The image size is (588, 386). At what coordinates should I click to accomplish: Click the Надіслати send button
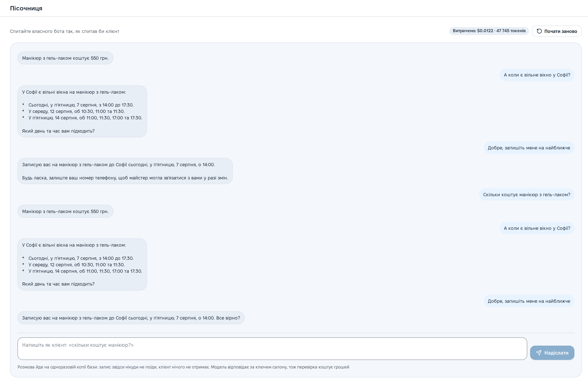coord(552,353)
